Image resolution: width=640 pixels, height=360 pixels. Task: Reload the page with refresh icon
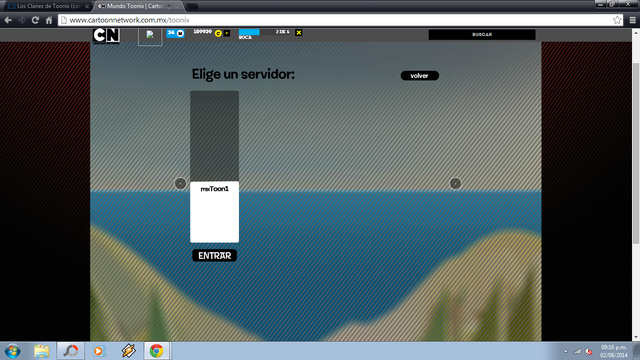[x=35, y=20]
